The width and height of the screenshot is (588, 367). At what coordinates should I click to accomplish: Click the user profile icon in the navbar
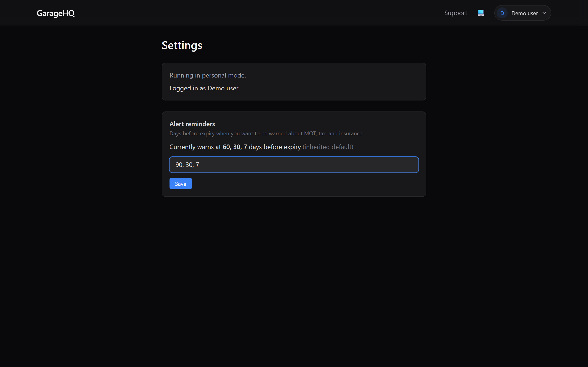tap(502, 13)
